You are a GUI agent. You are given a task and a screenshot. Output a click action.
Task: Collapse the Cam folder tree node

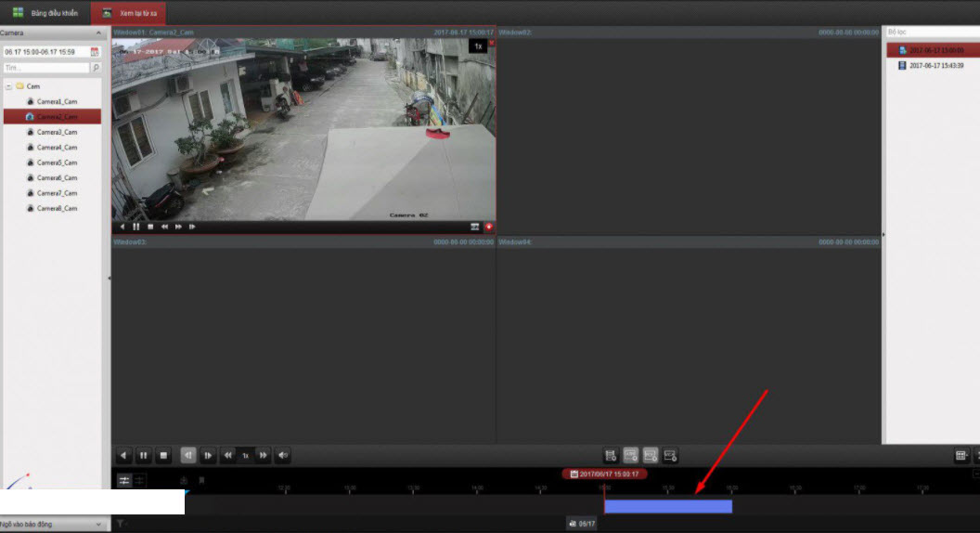click(x=7, y=85)
